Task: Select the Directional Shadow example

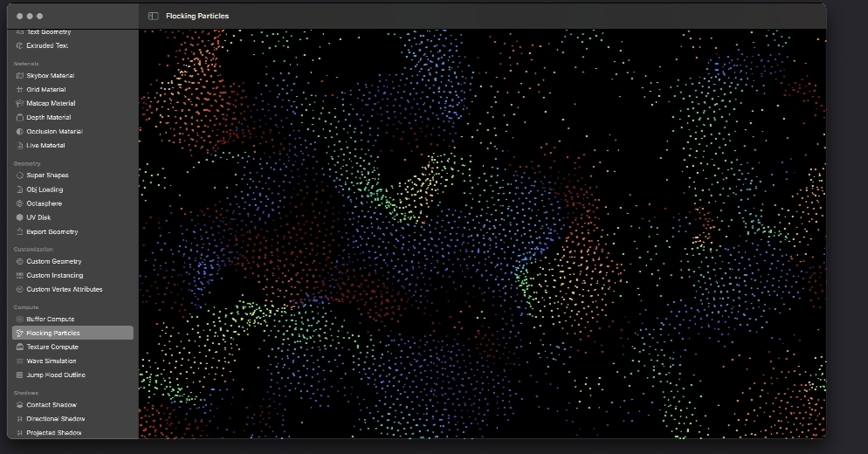Action: (55, 419)
